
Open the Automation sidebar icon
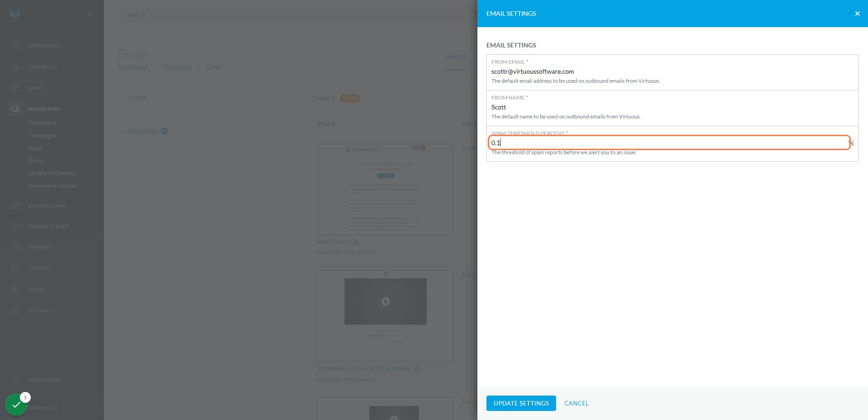[x=15, y=206]
